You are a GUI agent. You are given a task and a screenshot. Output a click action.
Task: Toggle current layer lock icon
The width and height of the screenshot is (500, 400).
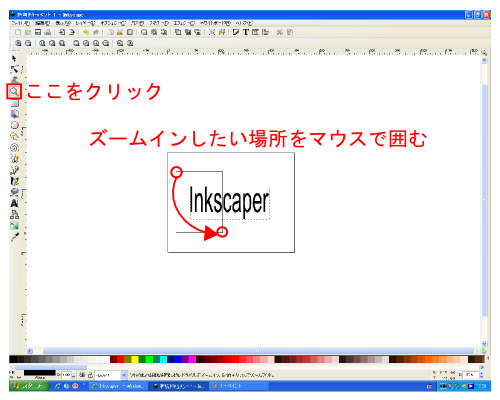[x=90, y=375]
